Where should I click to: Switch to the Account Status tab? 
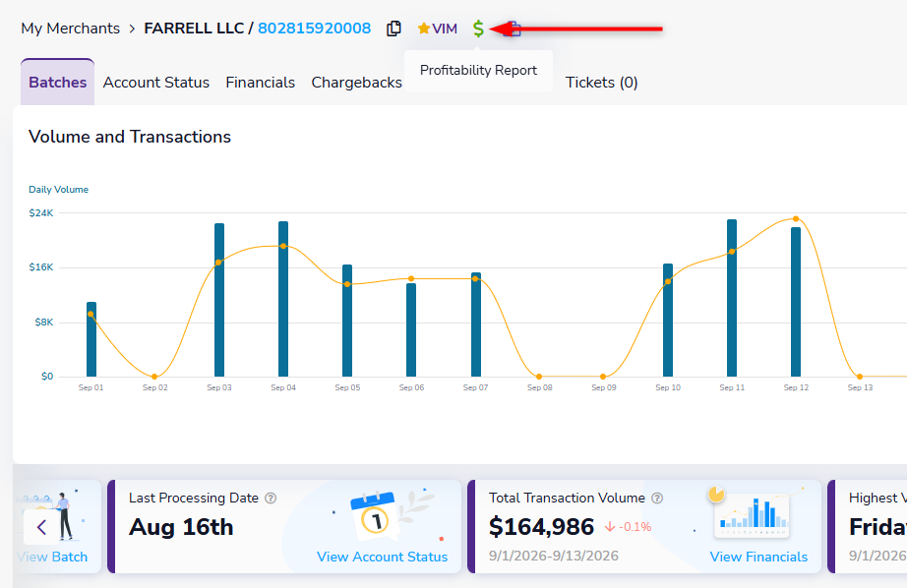[156, 82]
